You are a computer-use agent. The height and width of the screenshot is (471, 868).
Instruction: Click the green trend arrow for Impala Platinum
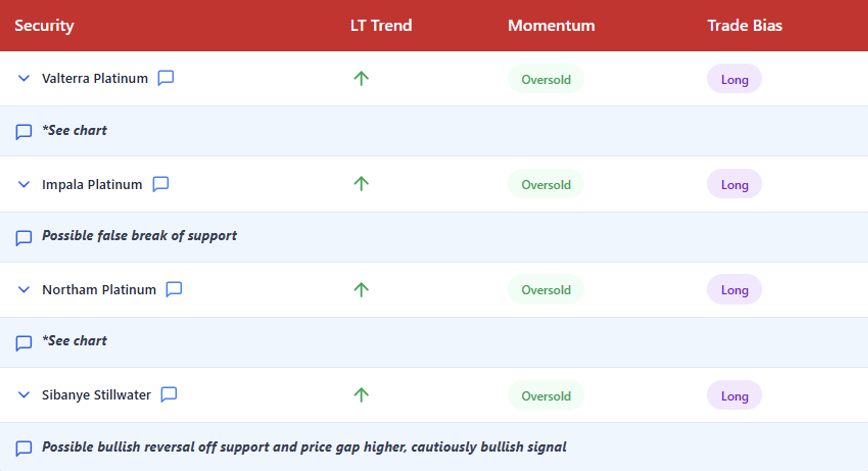361,184
